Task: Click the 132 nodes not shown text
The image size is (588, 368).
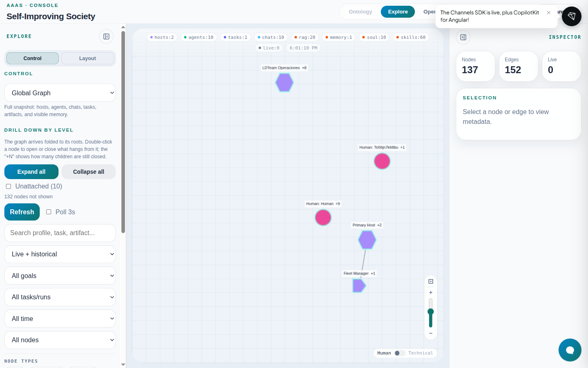Action: point(29,197)
